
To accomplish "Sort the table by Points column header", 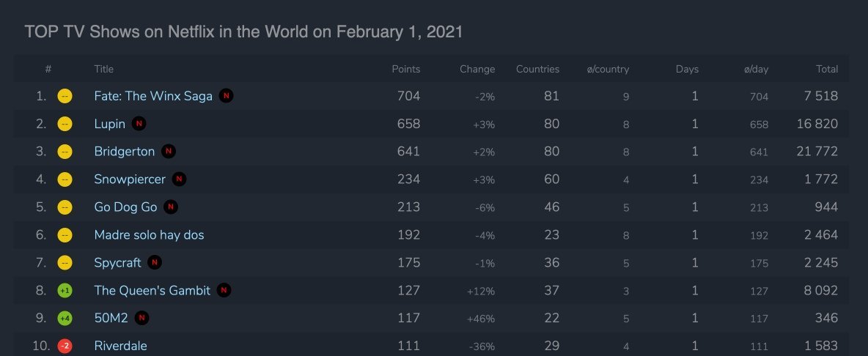I will pyautogui.click(x=406, y=70).
